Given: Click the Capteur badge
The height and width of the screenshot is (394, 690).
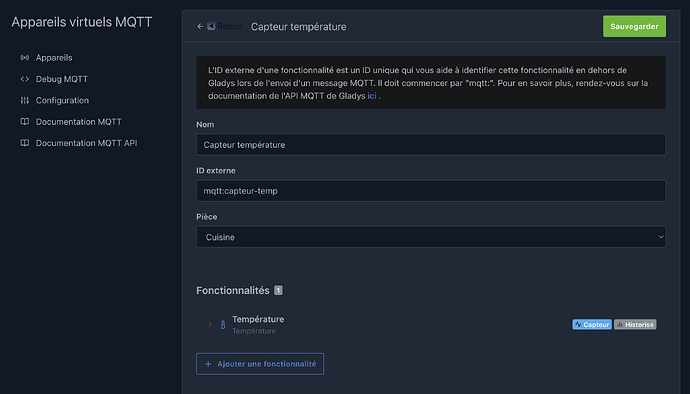Looking at the screenshot, I should tap(592, 325).
